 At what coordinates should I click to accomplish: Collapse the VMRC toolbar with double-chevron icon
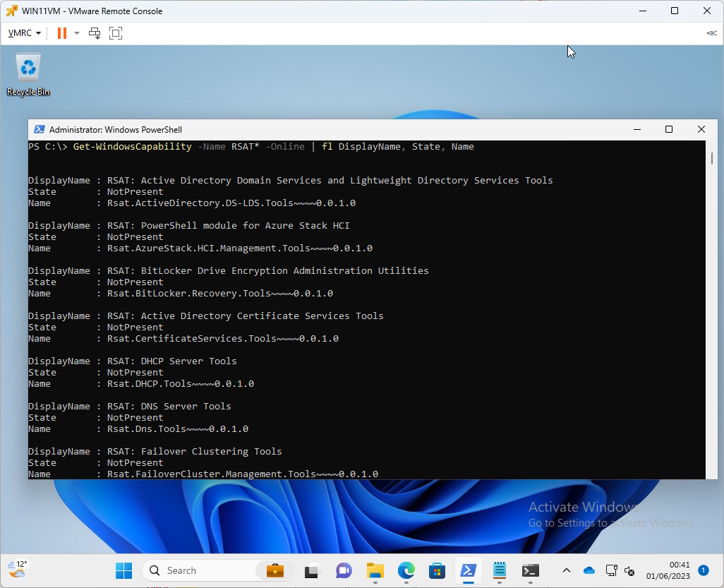tap(711, 33)
